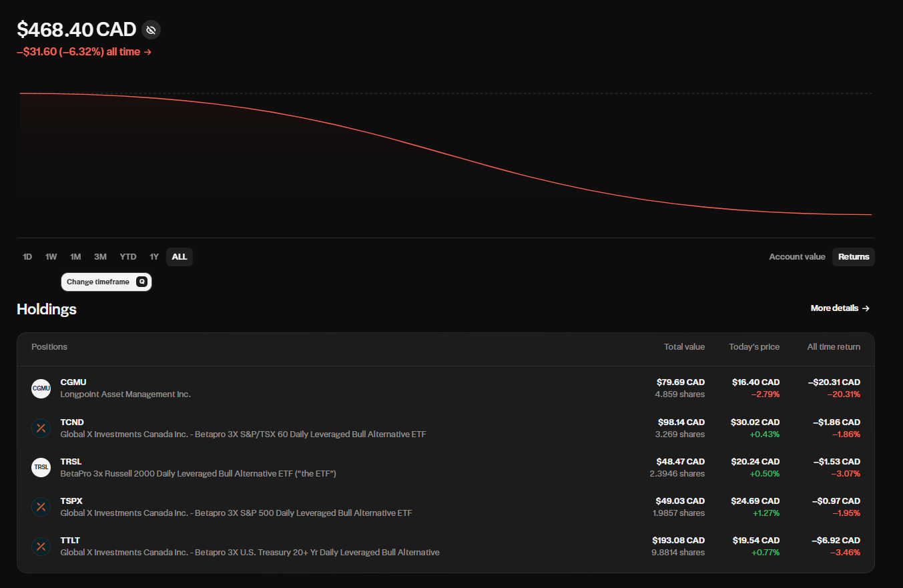Click the TRSL round logo icon
This screenshot has height=588, width=903.
click(x=41, y=467)
